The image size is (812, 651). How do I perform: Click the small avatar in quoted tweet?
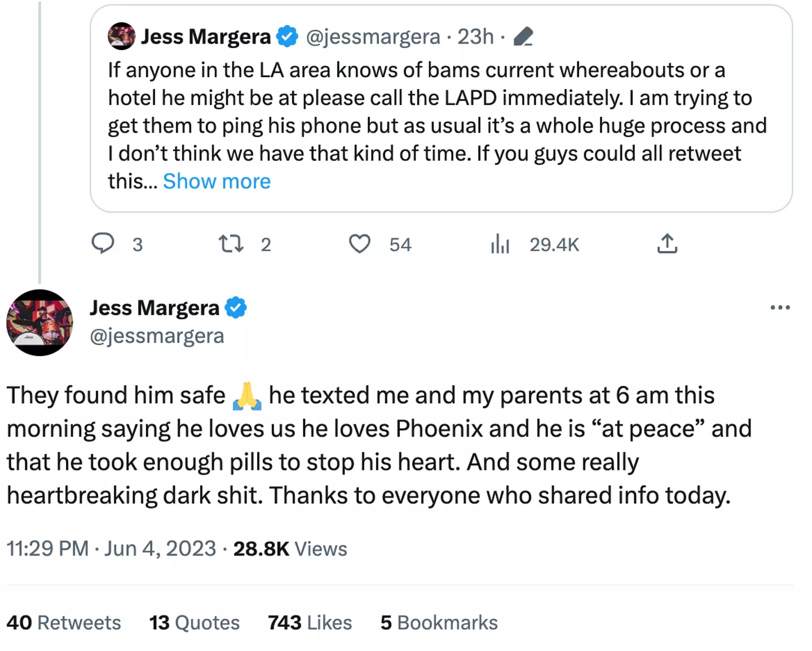pyautogui.click(x=121, y=37)
